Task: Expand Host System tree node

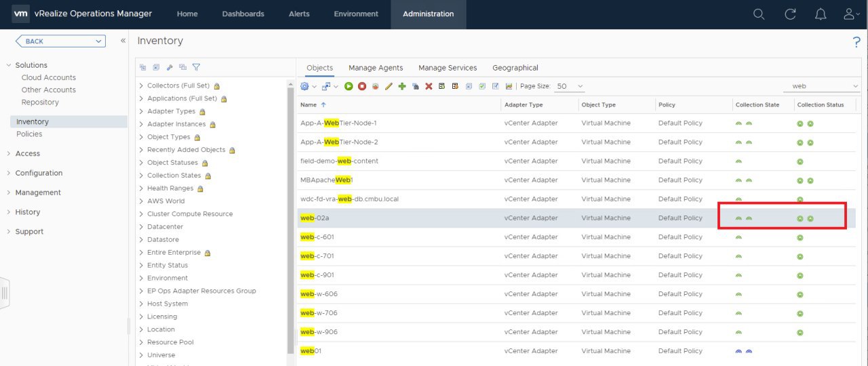Action: (141, 304)
